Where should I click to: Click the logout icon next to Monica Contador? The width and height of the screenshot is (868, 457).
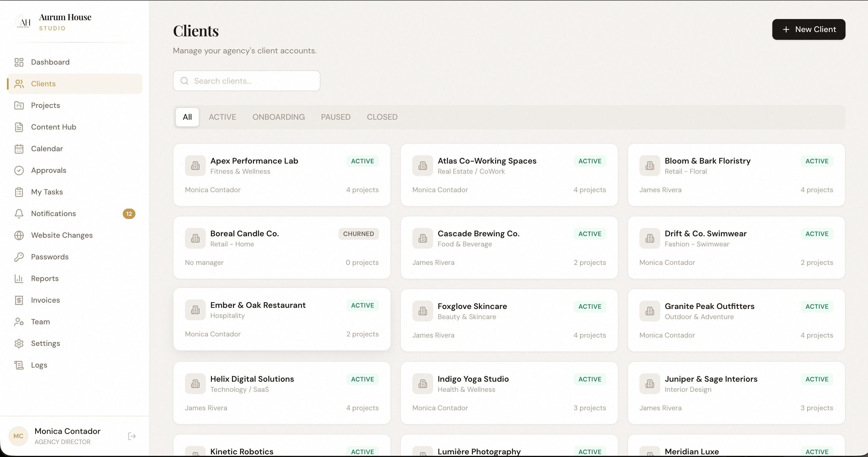[x=131, y=436]
